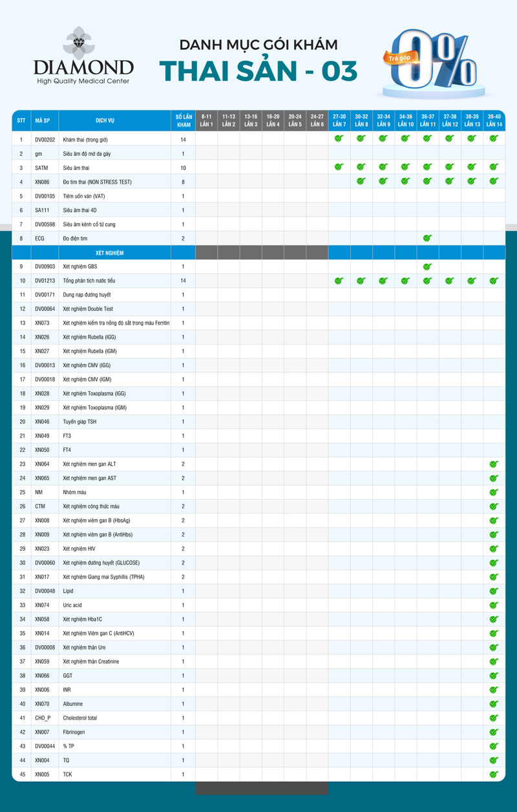Select the Khám thai checkmark under Lần 10
The image size is (517, 812).
click(x=405, y=139)
